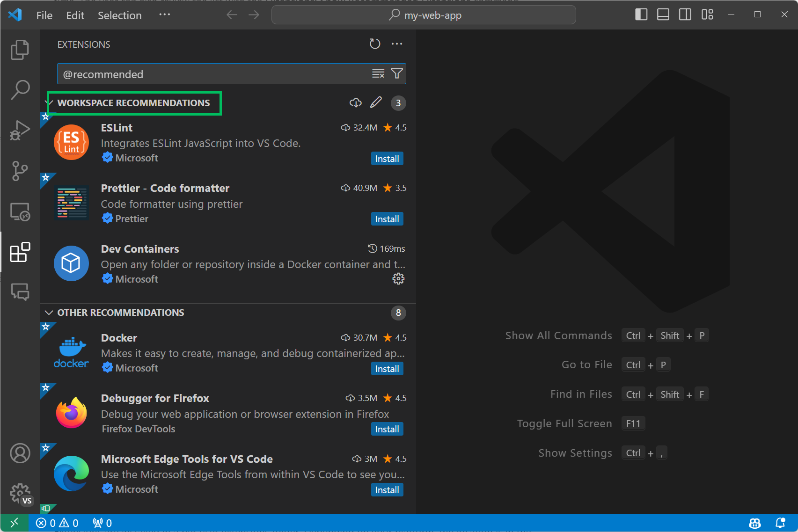Open the Explorer view in activity bar
798x532 pixels.
click(20, 50)
